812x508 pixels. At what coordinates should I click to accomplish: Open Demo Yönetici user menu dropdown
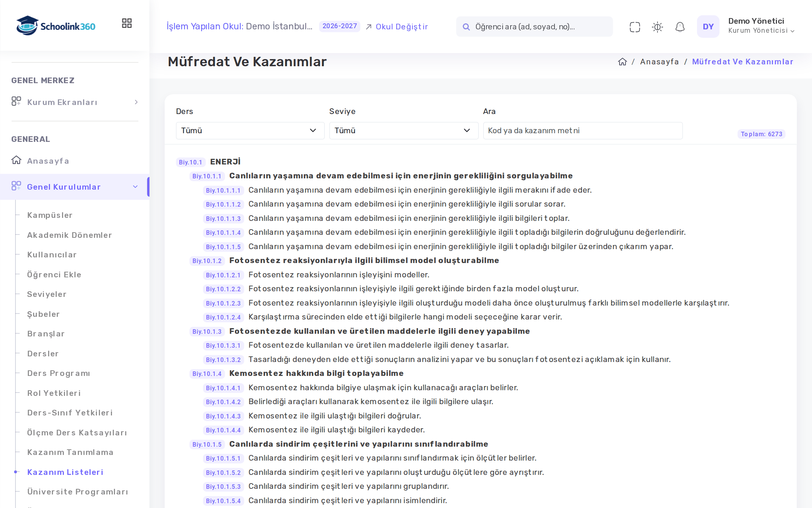coord(761,26)
